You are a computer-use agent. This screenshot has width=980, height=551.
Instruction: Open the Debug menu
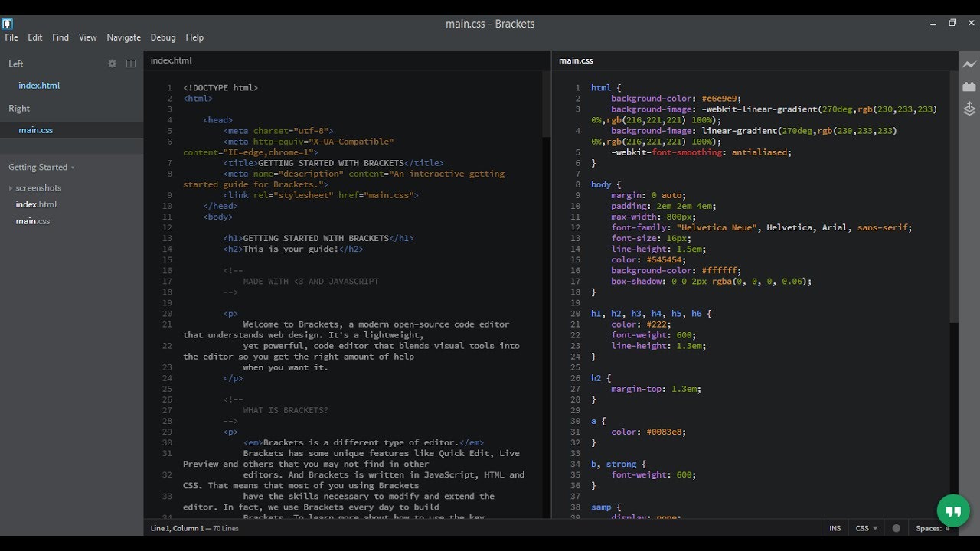click(163, 37)
